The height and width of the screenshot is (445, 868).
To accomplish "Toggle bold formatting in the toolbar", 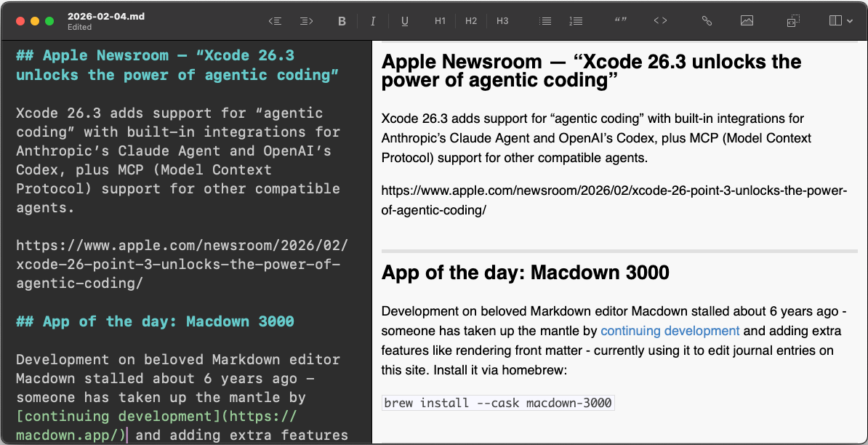I will coord(342,21).
